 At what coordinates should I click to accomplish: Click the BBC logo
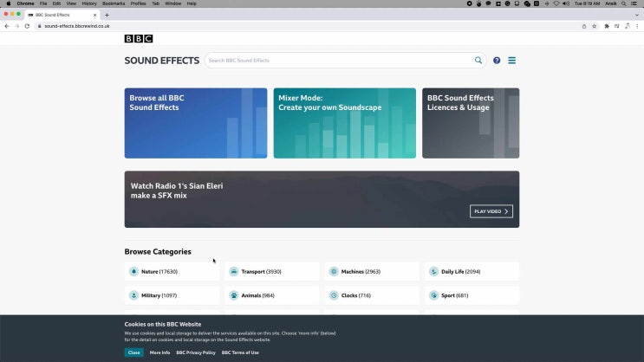coord(139,39)
